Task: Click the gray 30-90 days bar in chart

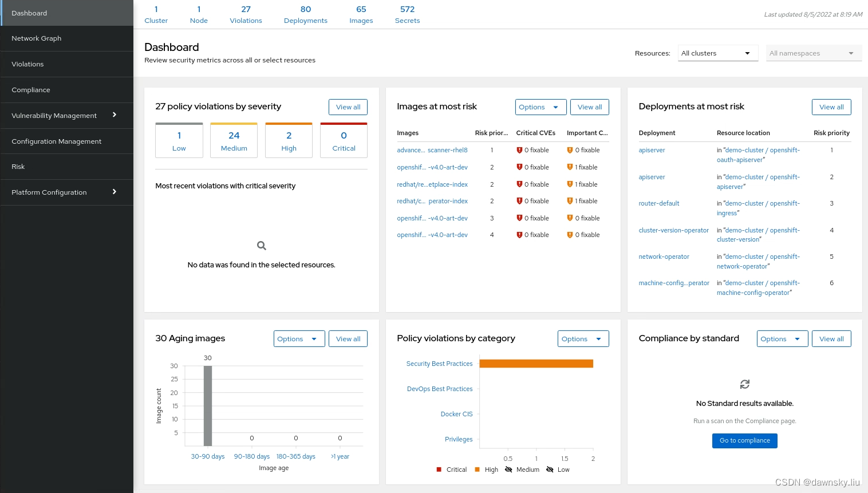Action: pyautogui.click(x=208, y=406)
